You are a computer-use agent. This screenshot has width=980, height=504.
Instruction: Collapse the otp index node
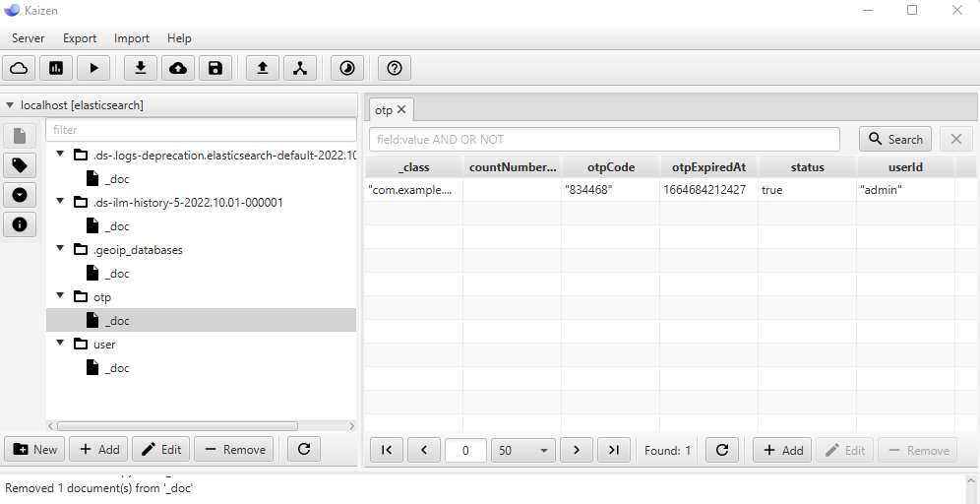(60, 295)
